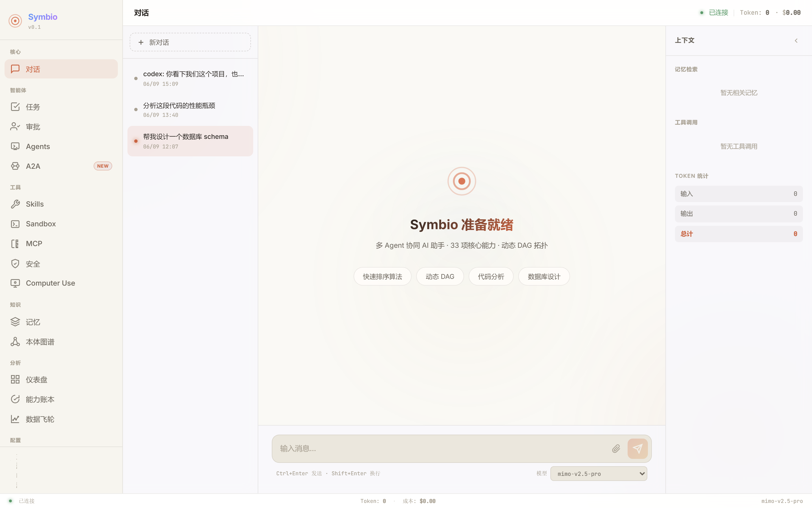Image resolution: width=812 pixels, height=508 pixels.
Task: Click the 总计 token total row
Action: coord(739,234)
